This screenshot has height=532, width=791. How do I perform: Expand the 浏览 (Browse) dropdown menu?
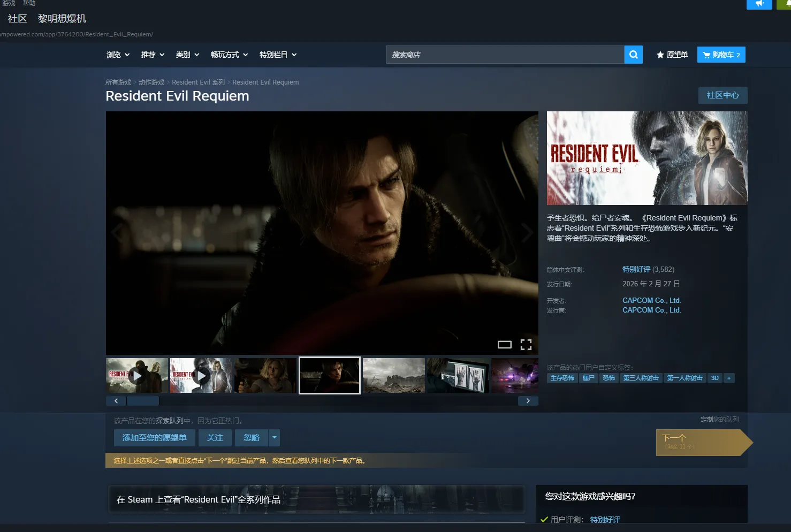point(118,55)
